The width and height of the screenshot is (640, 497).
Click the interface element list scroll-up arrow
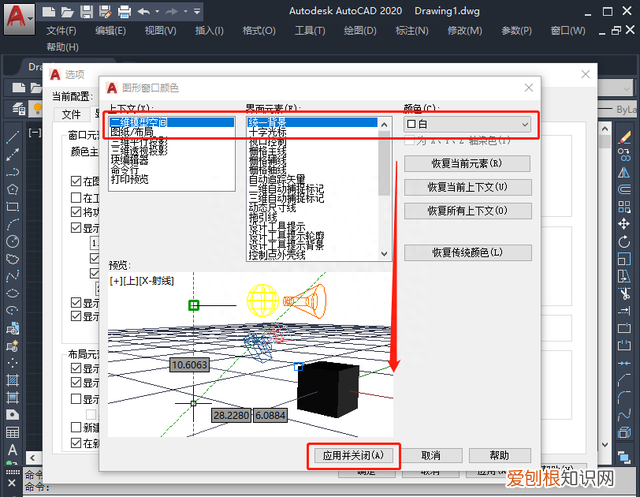pyautogui.click(x=384, y=124)
